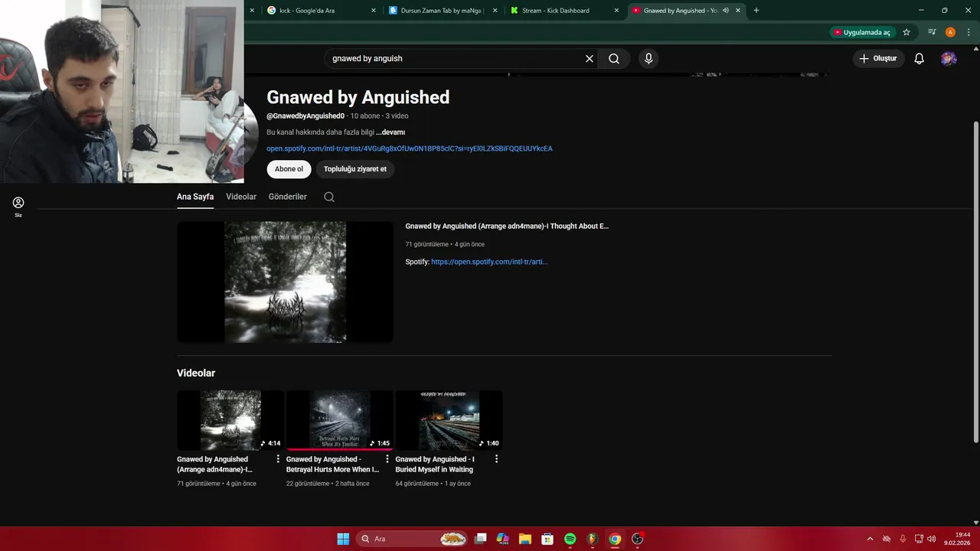Viewport: 980px width, 551px height.
Task: Open the Chrome media control icon
Action: point(932,32)
